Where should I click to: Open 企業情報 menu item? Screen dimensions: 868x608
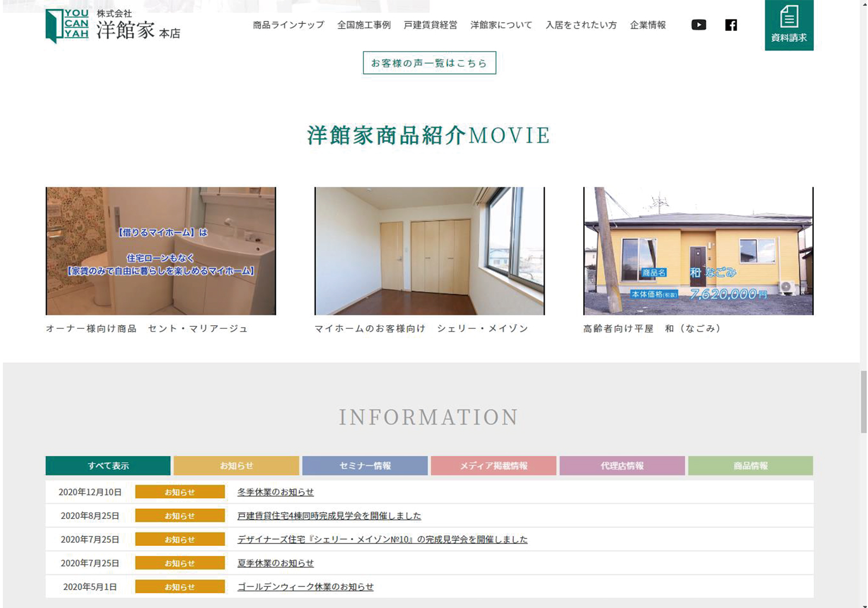coord(648,25)
